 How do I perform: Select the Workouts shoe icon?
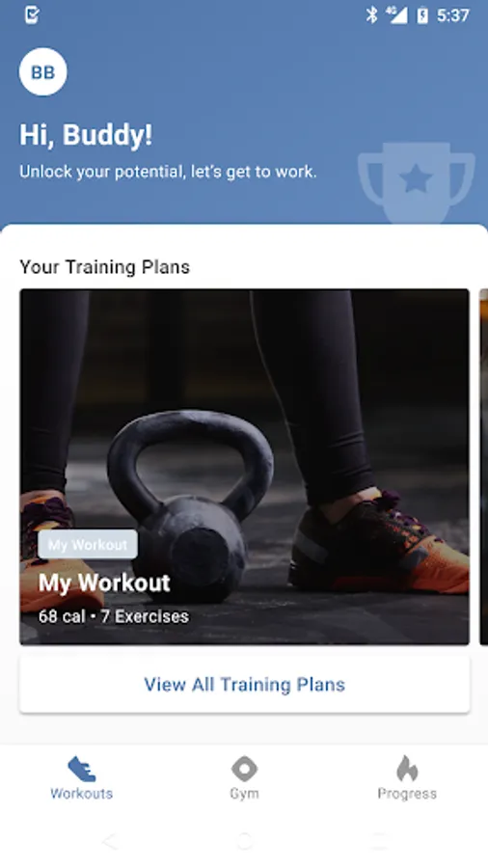click(x=81, y=770)
